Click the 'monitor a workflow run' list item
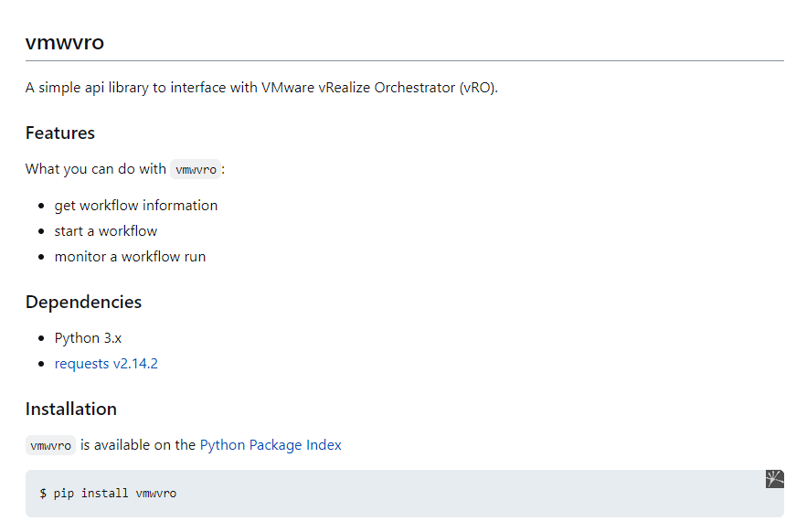 coord(130,257)
